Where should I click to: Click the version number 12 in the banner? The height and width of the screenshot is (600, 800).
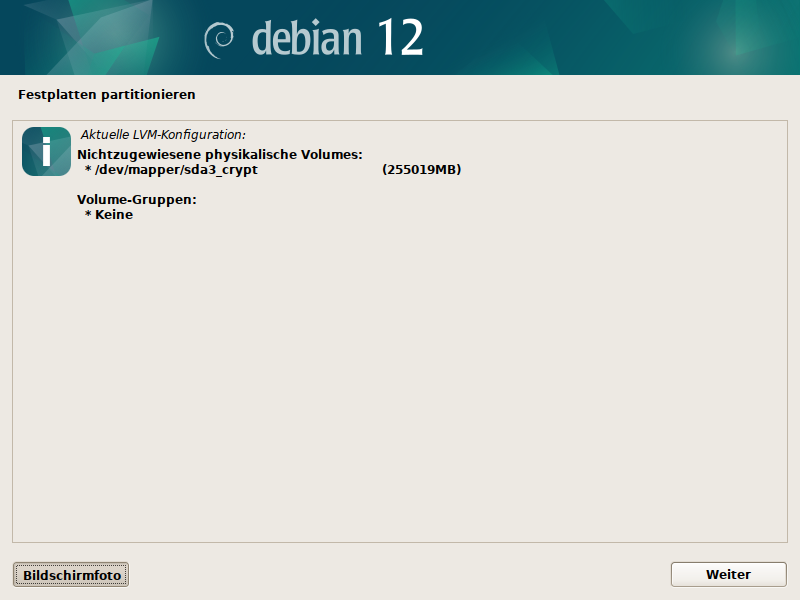[400, 38]
